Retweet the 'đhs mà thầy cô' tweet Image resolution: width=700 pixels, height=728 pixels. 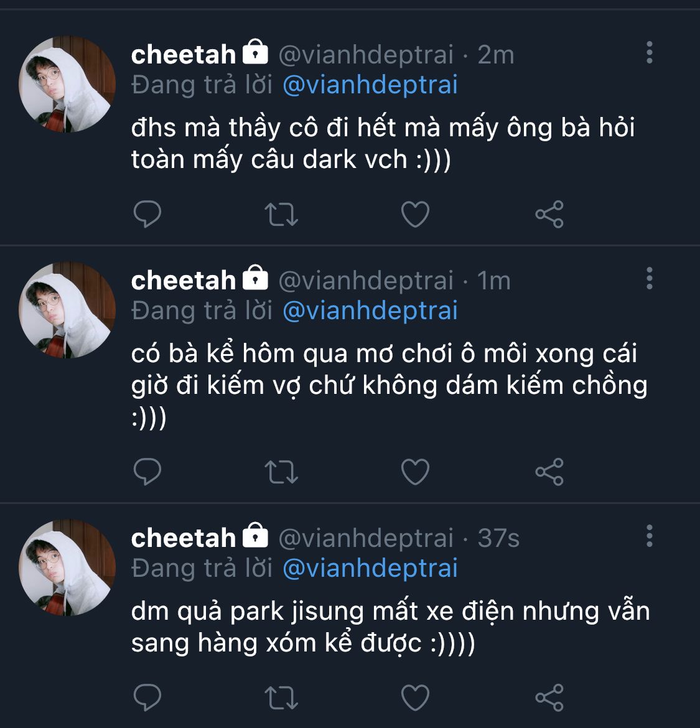pyautogui.click(x=281, y=215)
